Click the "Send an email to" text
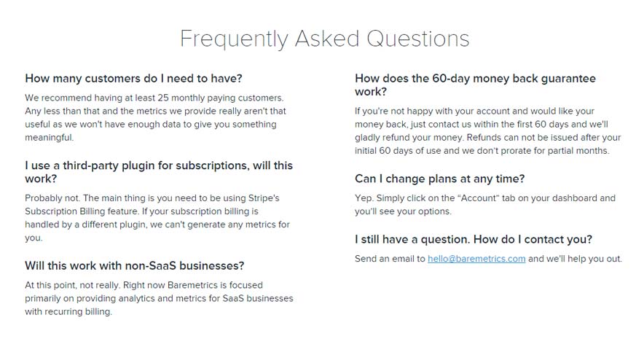This screenshot has height=347, width=644. pyautogui.click(x=390, y=259)
